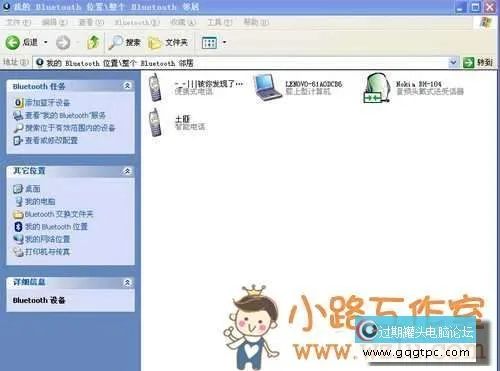Click the magnifier icon beside search devices link
The image size is (500, 371).
click(18, 128)
